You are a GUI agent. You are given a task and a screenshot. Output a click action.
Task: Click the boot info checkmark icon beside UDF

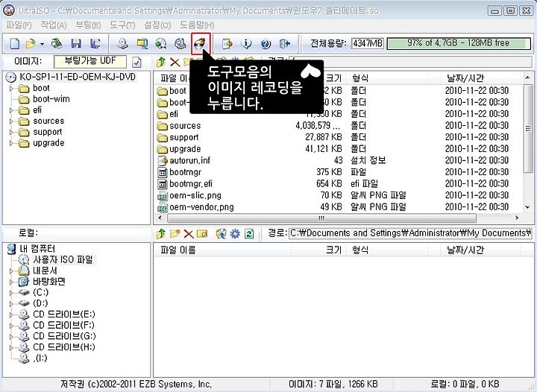pos(136,63)
